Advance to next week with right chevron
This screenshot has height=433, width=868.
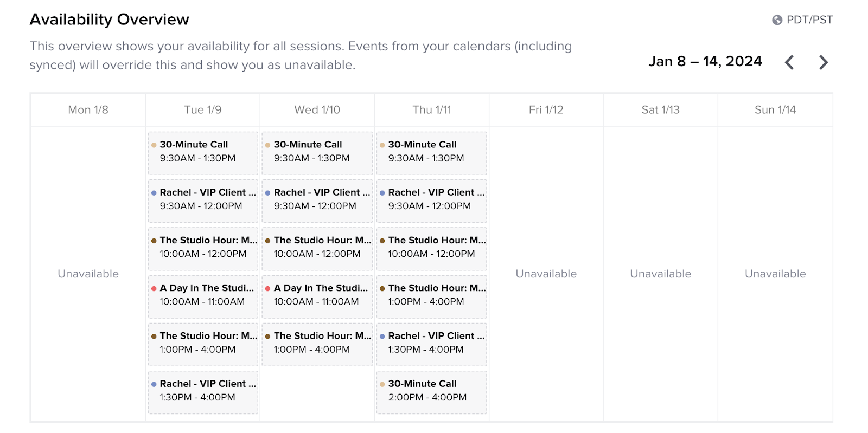pos(824,62)
